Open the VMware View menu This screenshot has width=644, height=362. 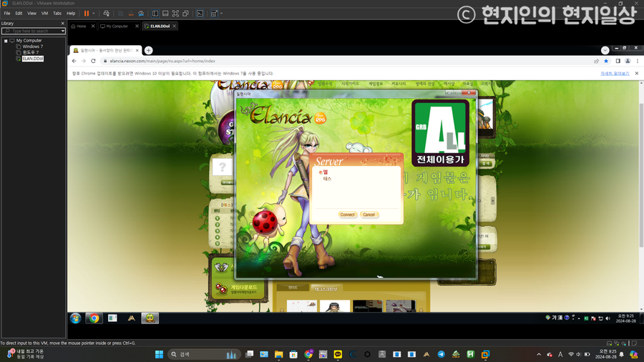(31, 14)
